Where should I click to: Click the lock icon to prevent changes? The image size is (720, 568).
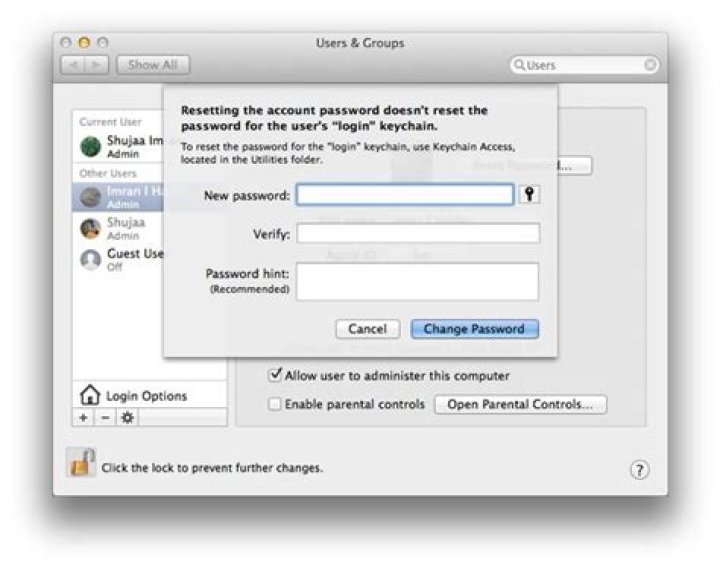(81, 463)
